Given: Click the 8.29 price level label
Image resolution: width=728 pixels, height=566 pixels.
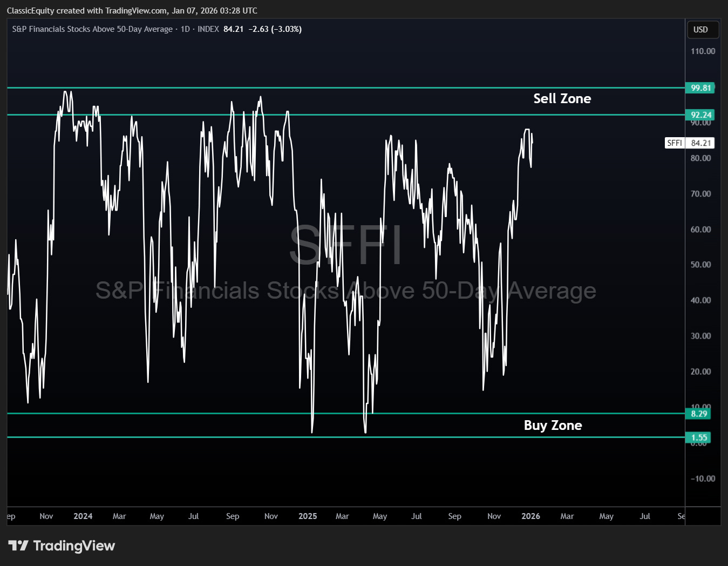Looking at the screenshot, I should coord(698,414).
